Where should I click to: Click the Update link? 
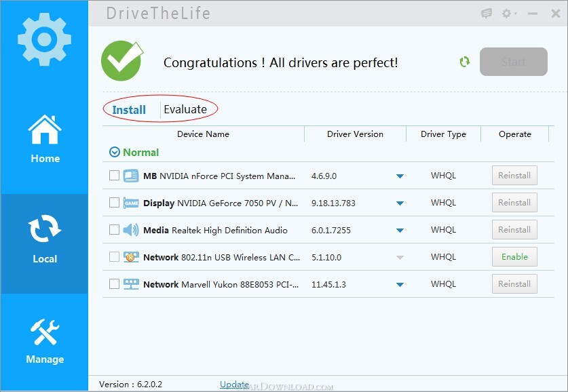click(234, 385)
